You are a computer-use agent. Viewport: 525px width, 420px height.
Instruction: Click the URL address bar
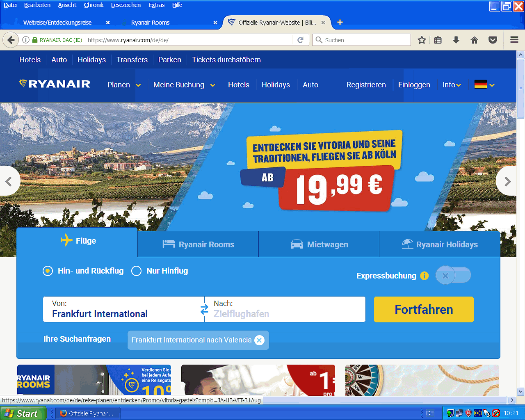pyautogui.click(x=189, y=40)
